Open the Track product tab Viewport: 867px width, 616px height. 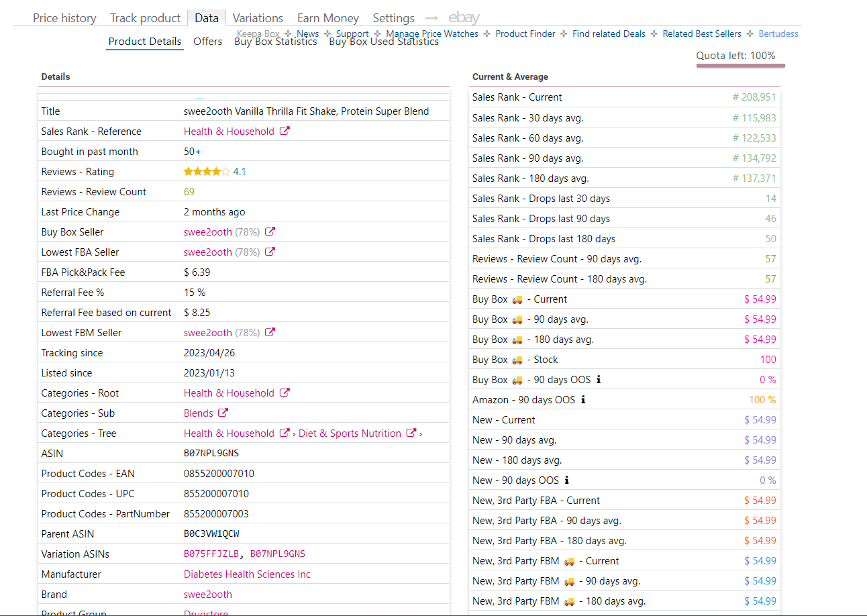tap(145, 18)
